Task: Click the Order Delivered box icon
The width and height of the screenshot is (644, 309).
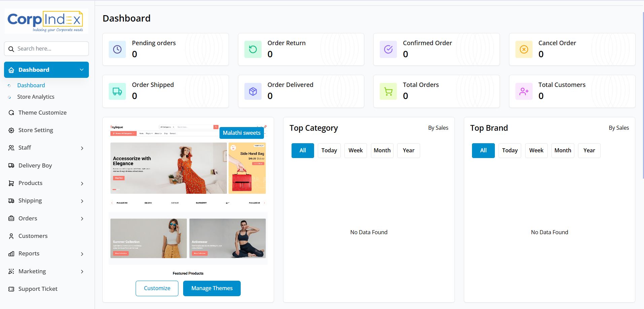Action: pos(253,91)
